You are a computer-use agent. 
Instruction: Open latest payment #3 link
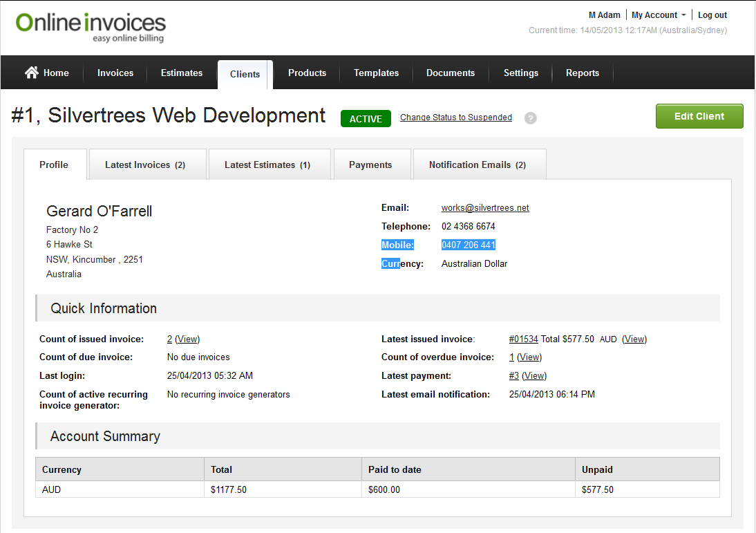pos(513,375)
